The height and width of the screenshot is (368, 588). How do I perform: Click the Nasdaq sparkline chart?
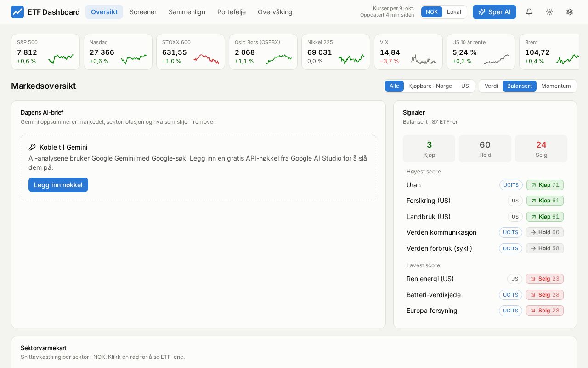134,59
